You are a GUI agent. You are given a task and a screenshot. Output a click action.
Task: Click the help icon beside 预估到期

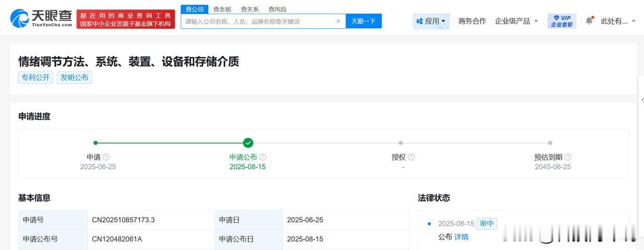point(568,157)
